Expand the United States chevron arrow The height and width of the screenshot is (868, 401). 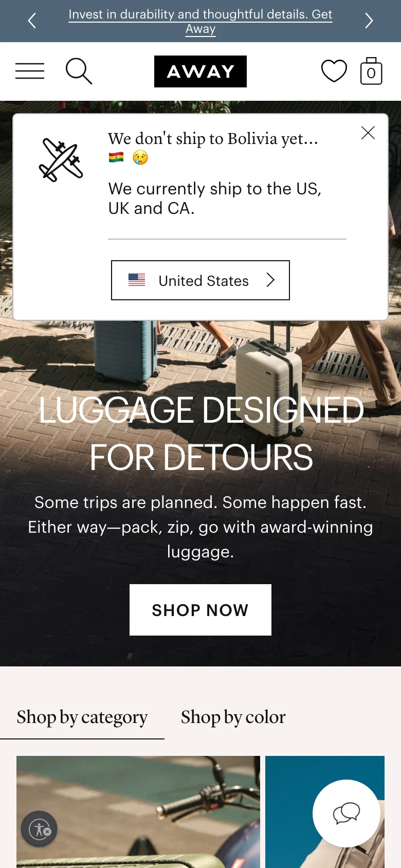point(270,280)
